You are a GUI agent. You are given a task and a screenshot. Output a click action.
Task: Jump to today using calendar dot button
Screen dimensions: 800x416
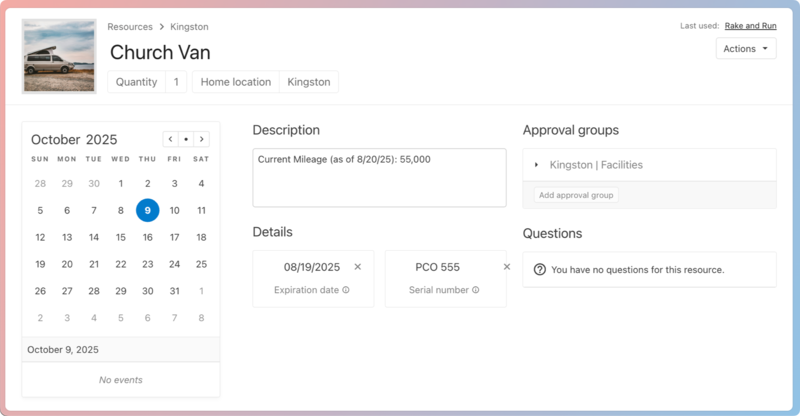(186, 140)
